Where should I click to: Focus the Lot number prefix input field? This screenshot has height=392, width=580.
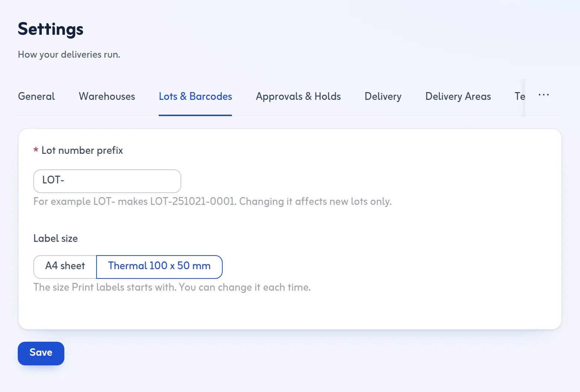tap(107, 181)
